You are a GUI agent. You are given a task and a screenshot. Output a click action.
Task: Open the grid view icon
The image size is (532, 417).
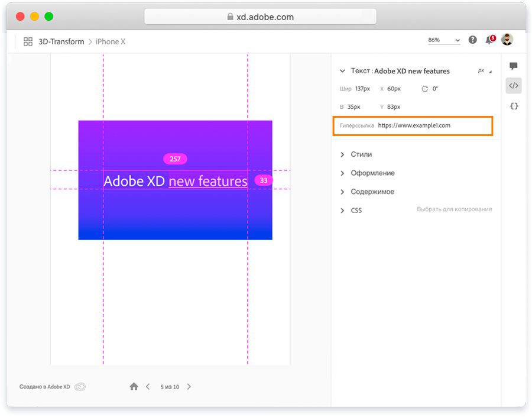(x=28, y=41)
